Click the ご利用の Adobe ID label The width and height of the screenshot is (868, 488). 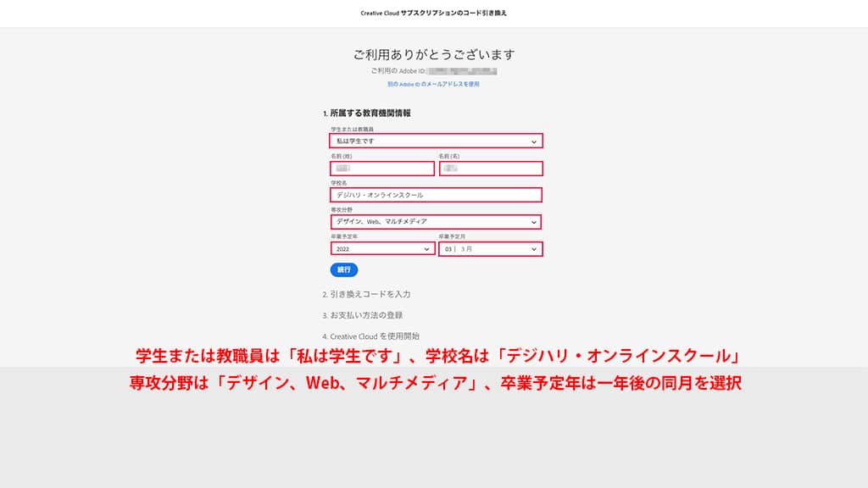pyautogui.click(x=398, y=71)
